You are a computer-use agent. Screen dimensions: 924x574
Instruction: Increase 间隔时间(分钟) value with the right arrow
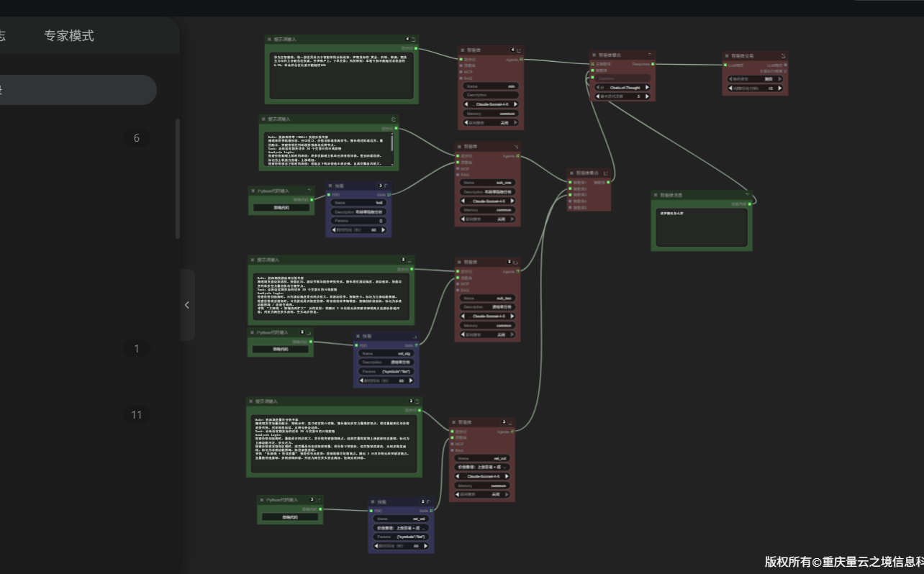(780, 88)
